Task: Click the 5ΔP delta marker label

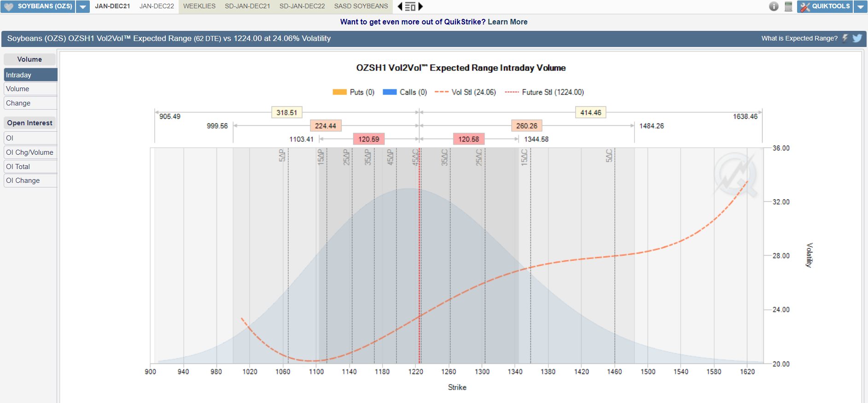Action: pyautogui.click(x=282, y=156)
